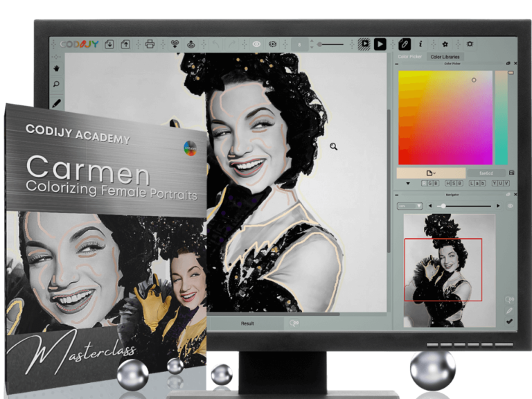Select the pencil drawing tool in left toolbar
Image resolution: width=532 pixels, height=399 pixels.
pyautogui.click(x=56, y=103)
